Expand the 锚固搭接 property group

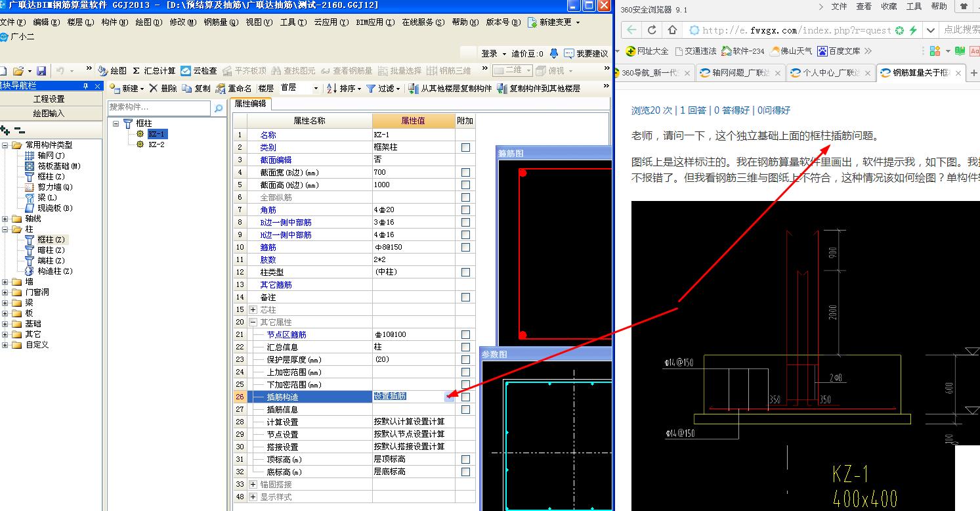[x=253, y=485]
